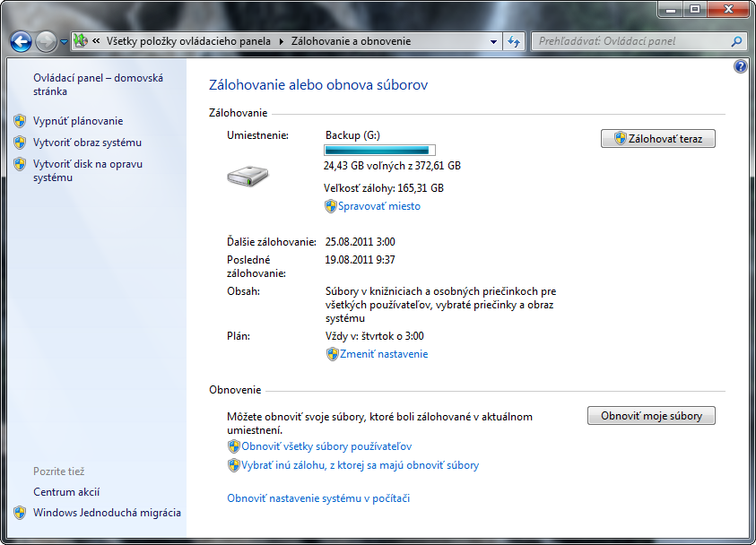Click the shield icon beside Spravovať miesto
This screenshot has height=545, width=756.
click(331, 206)
